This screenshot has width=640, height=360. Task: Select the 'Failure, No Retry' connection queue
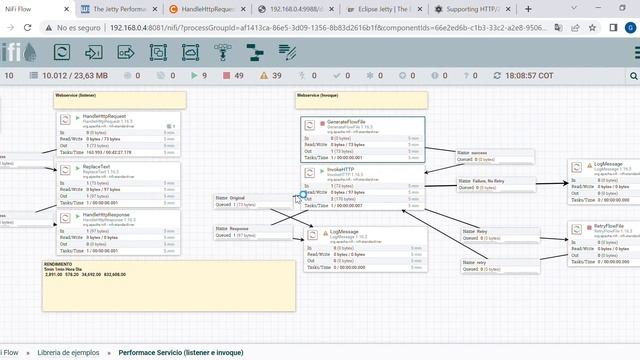click(496, 184)
